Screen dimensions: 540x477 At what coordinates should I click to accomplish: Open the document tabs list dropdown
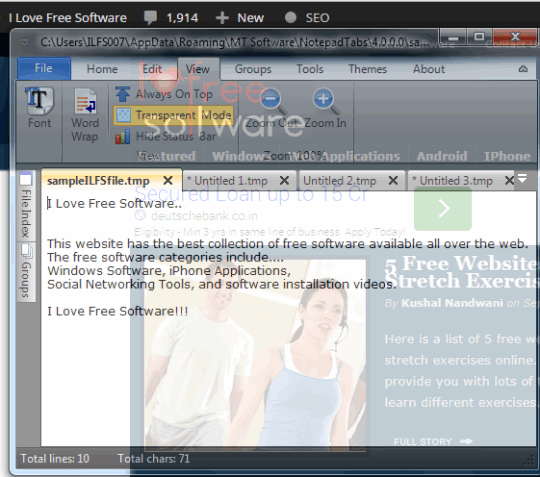(x=522, y=179)
